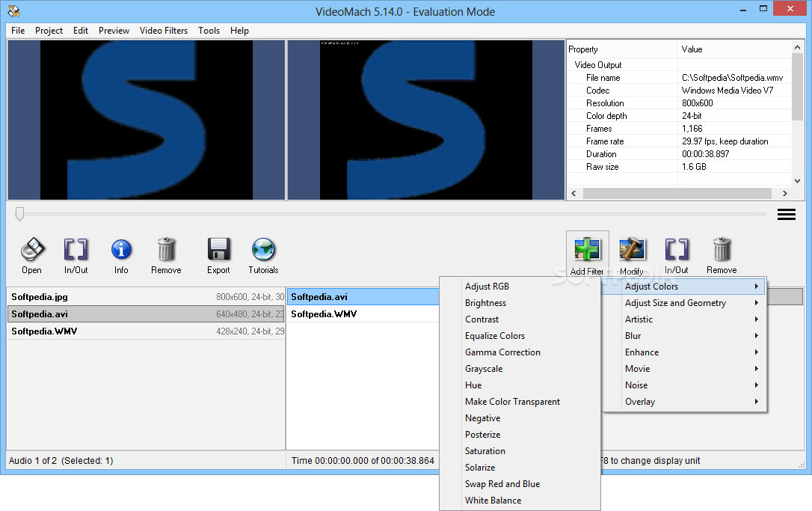Click the left Remove trash icon

(166, 249)
